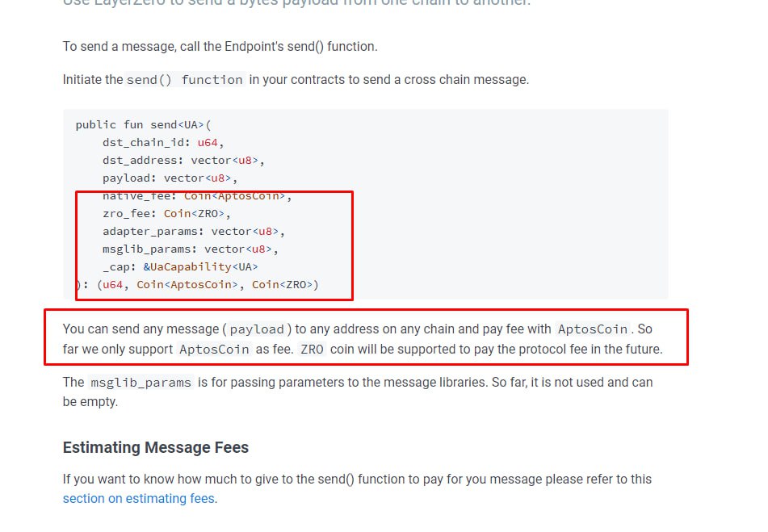Click the AptosCoin code word before 'as fee'
The image size is (768, 532).
pyautogui.click(x=214, y=349)
